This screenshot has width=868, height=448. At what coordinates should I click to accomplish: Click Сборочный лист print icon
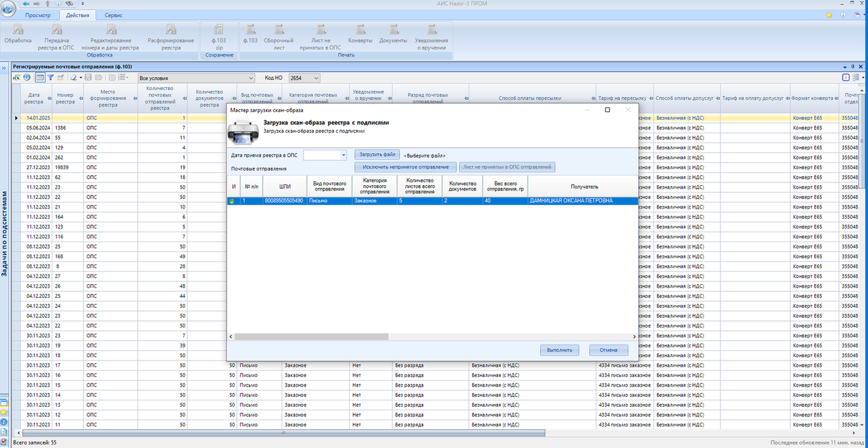tap(279, 30)
